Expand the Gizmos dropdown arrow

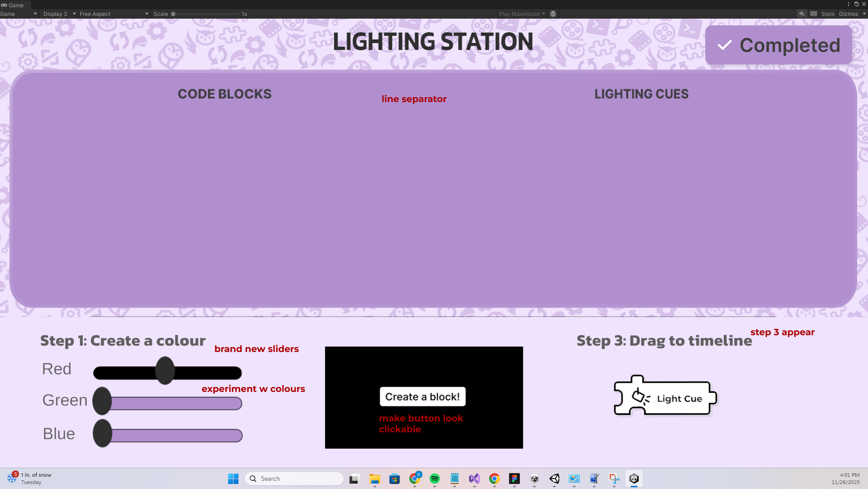(864, 14)
